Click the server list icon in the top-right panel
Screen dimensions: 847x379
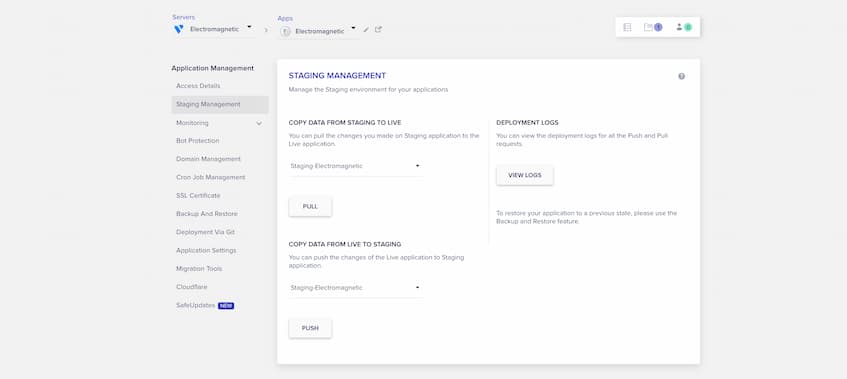click(627, 27)
